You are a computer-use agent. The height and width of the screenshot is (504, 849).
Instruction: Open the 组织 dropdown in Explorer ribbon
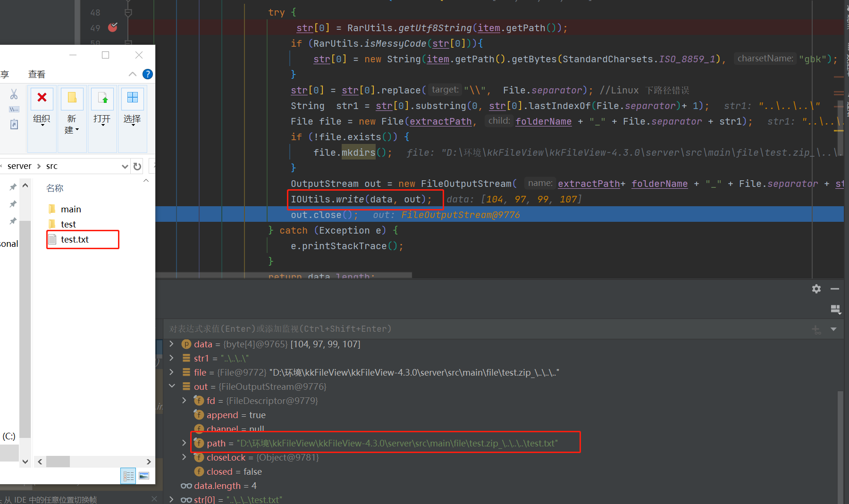42,120
